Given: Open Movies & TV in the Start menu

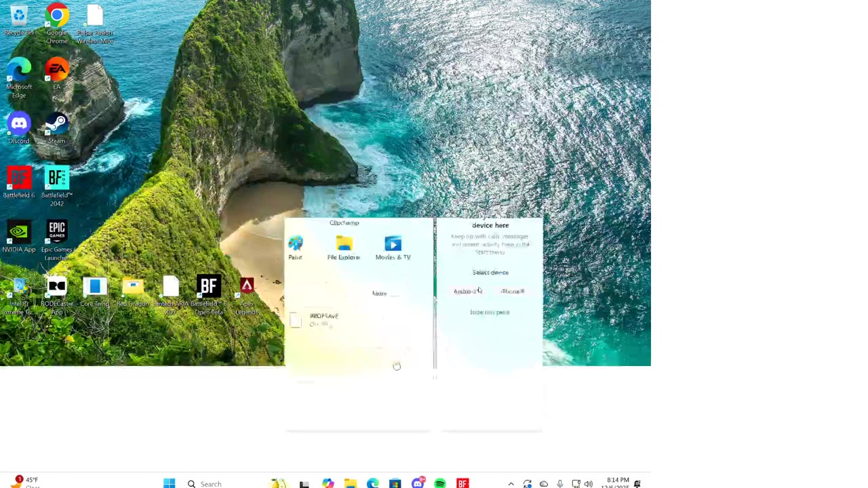Looking at the screenshot, I should pyautogui.click(x=393, y=248).
